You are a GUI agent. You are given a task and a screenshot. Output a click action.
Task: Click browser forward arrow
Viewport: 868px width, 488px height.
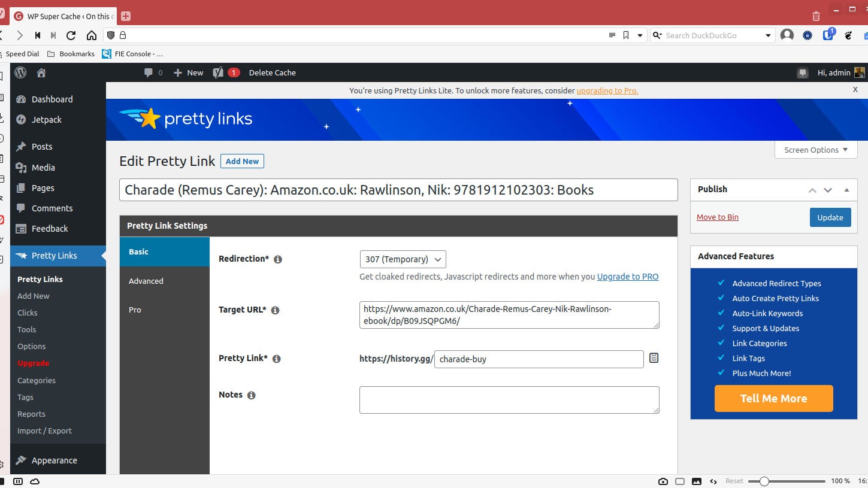[20, 35]
